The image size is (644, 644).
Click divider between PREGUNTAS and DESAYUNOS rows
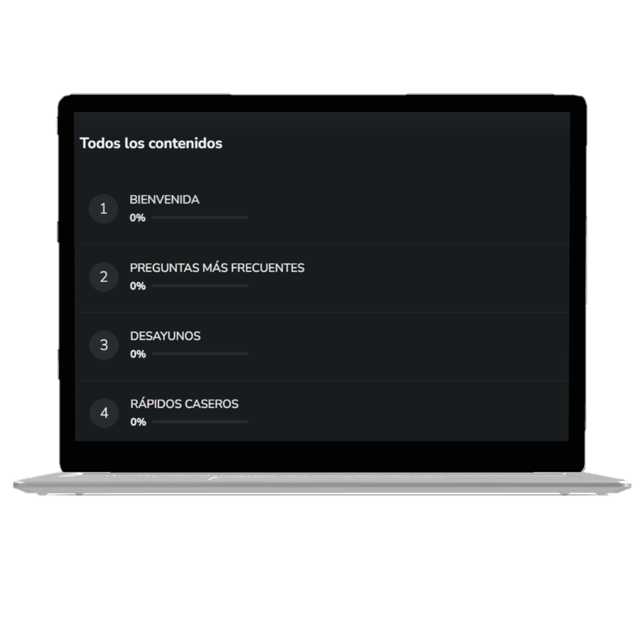(325, 313)
